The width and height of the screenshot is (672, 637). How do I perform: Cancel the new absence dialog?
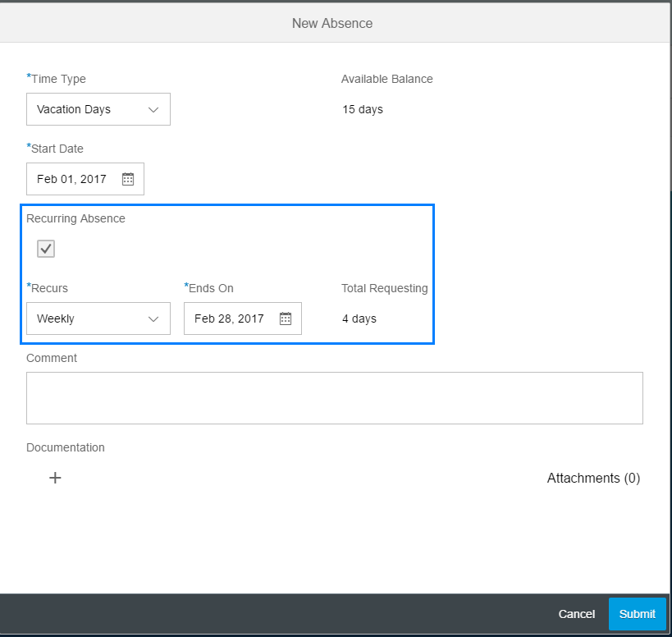click(x=577, y=614)
